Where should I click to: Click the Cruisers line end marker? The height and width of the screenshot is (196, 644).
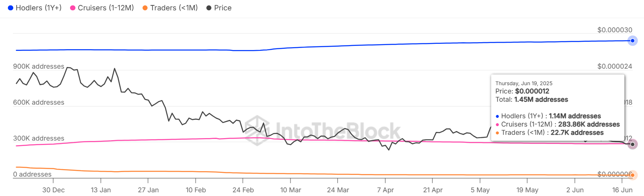pyautogui.click(x=632, y=144)
